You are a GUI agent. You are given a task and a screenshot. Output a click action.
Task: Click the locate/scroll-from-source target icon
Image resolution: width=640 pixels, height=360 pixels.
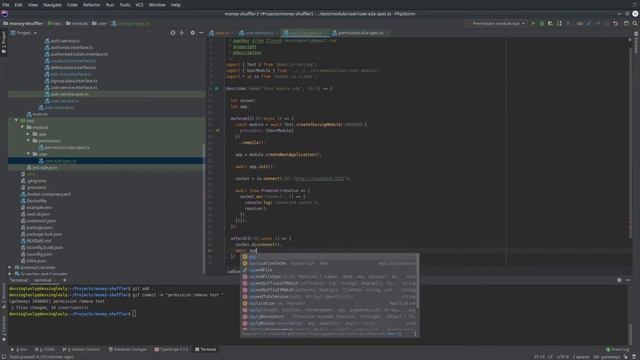coord(173,33)
